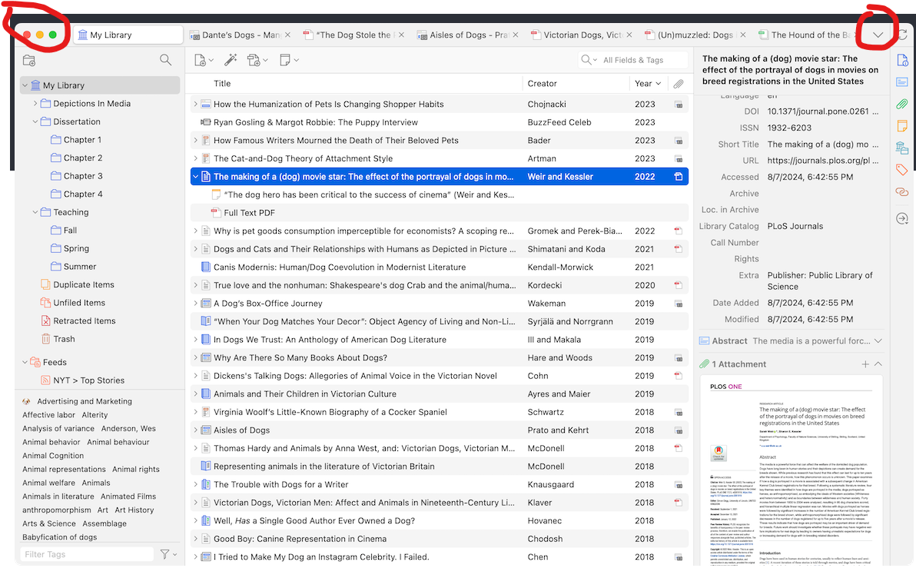This screenshot has height=588, width=916.
Task: Close the Aisles of Dogs tab
Action: point(515,35)
